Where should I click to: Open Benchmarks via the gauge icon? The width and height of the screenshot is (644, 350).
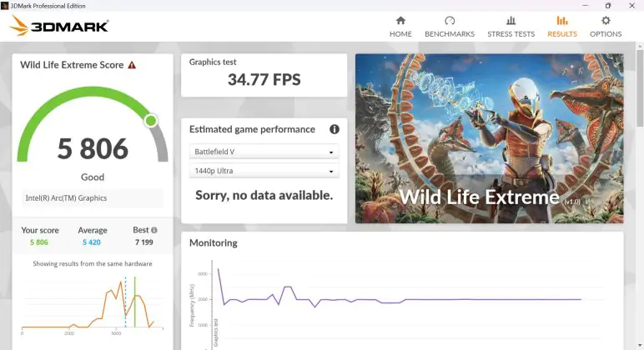tap(450, 21)
